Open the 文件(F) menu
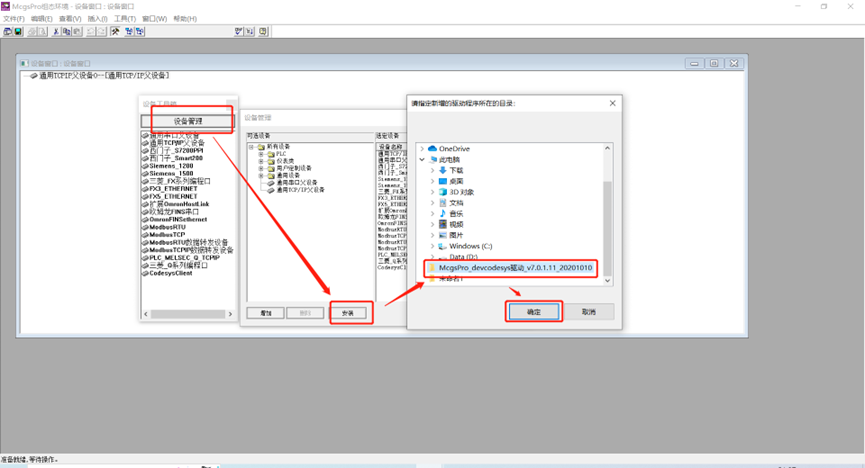 coord(14,19)
